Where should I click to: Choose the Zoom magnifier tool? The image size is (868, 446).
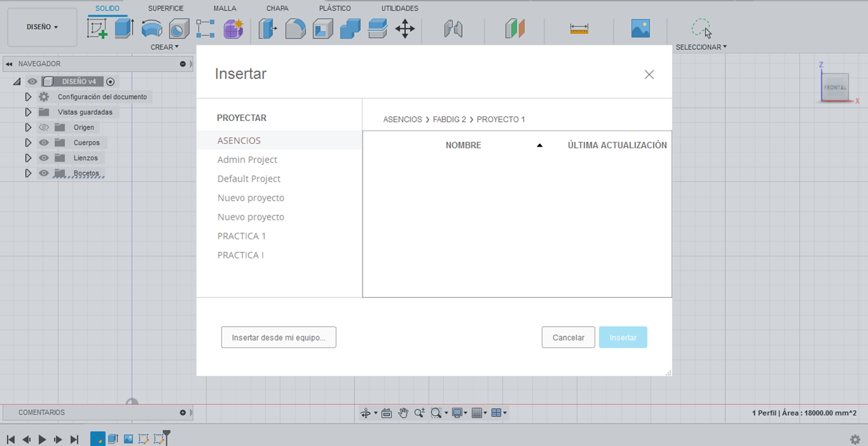click(x=419, y=413)
